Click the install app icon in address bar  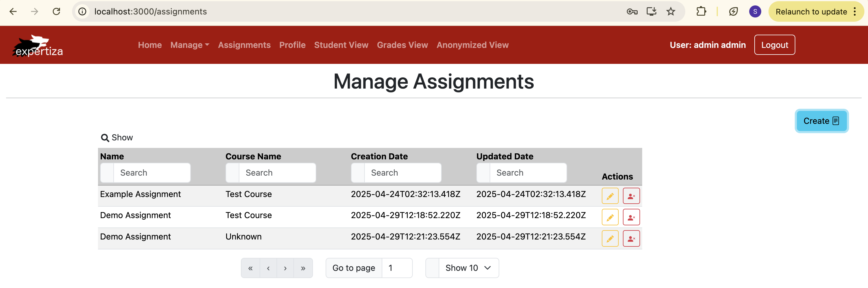[x=651, y=11]
